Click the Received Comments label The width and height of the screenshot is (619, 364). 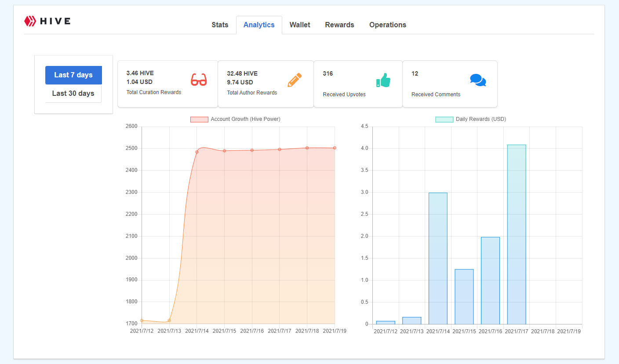click(436, 95)
